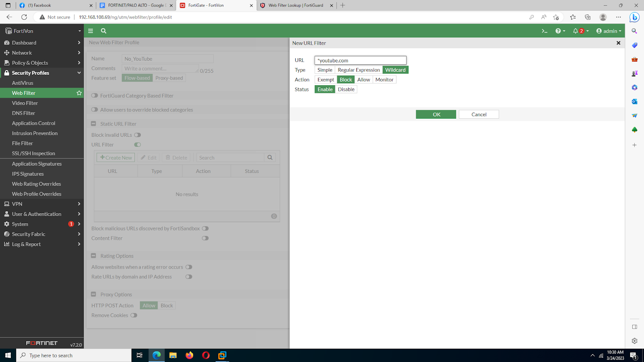The height and width of the screenshot is (362, 644).
Task: Select the Simple URL type
Action: coord(325,70)
